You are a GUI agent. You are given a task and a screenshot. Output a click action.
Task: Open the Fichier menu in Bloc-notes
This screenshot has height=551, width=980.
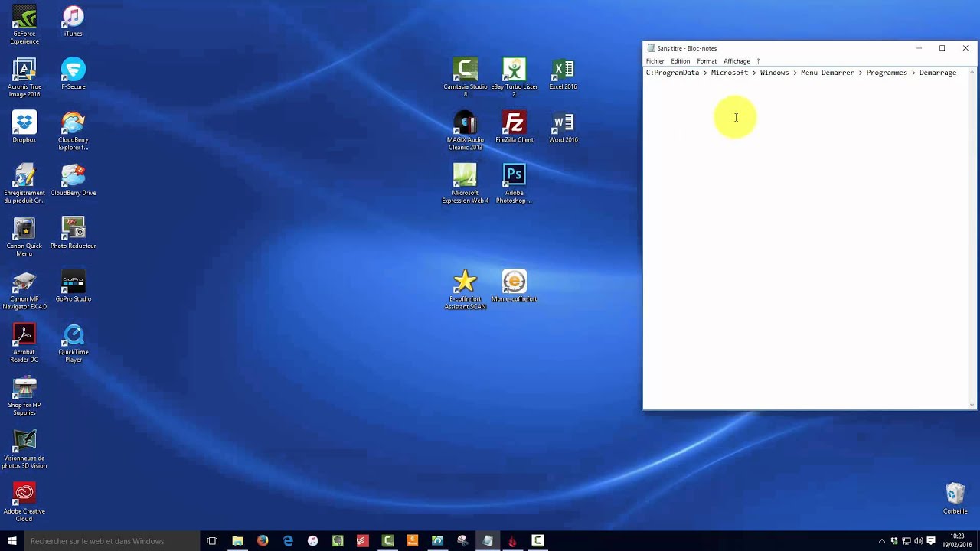point(655,61)
